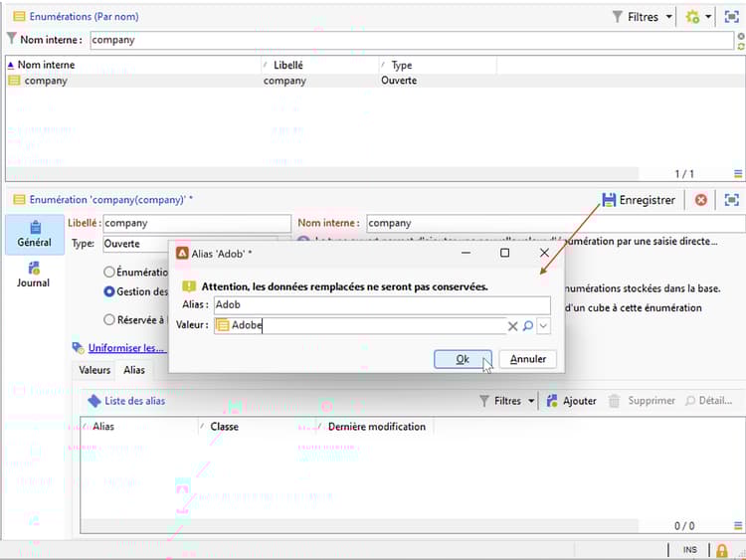Click the green gear actions icon
This screenshot has width=746, height=560.
coord(692,17)
